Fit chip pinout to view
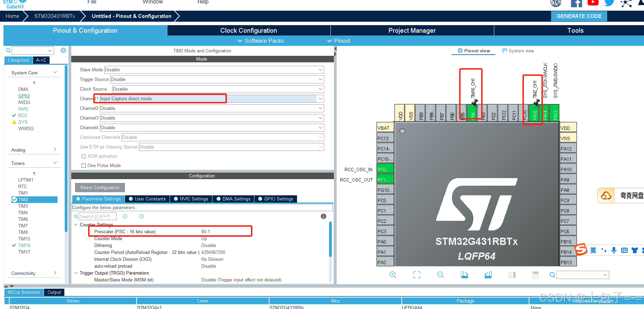 point(417,275)
